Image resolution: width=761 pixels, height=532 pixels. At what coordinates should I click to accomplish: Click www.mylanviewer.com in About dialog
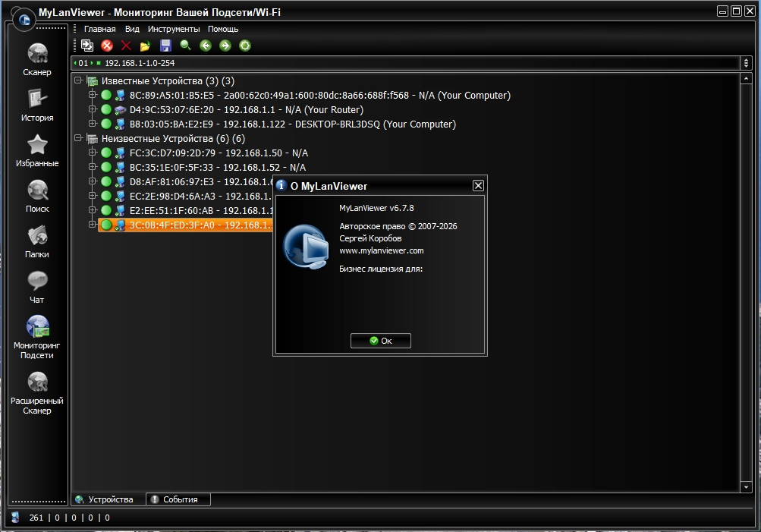click(382, 250)
